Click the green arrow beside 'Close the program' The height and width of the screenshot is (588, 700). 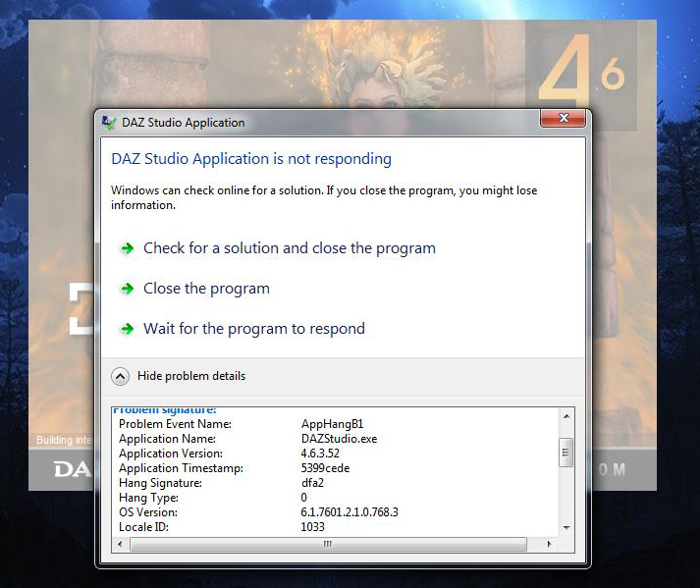tap(128, 289)
